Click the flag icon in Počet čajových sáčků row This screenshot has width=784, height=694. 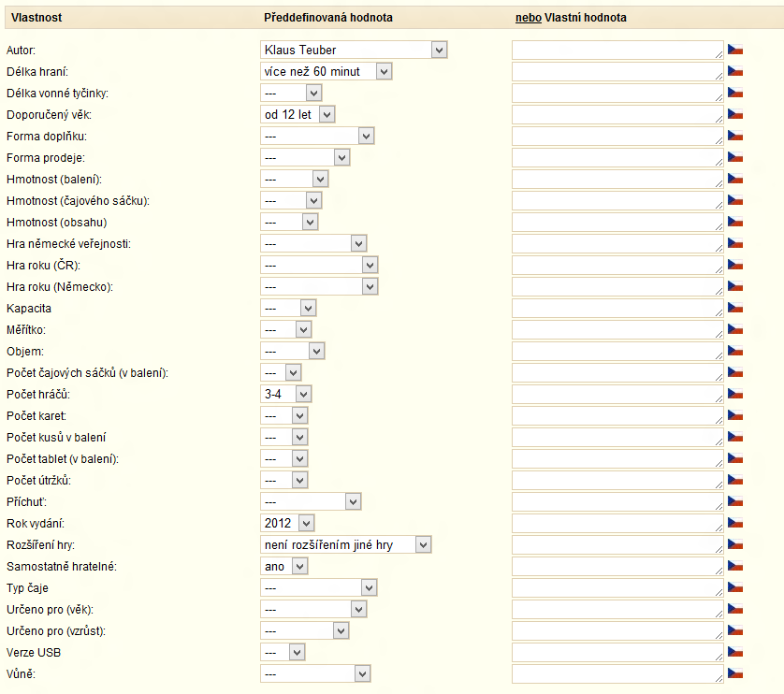[735, 372]
